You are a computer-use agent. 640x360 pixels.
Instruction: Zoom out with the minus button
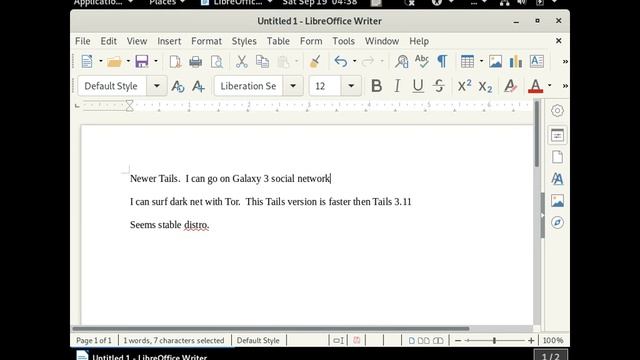pos(458,340)
